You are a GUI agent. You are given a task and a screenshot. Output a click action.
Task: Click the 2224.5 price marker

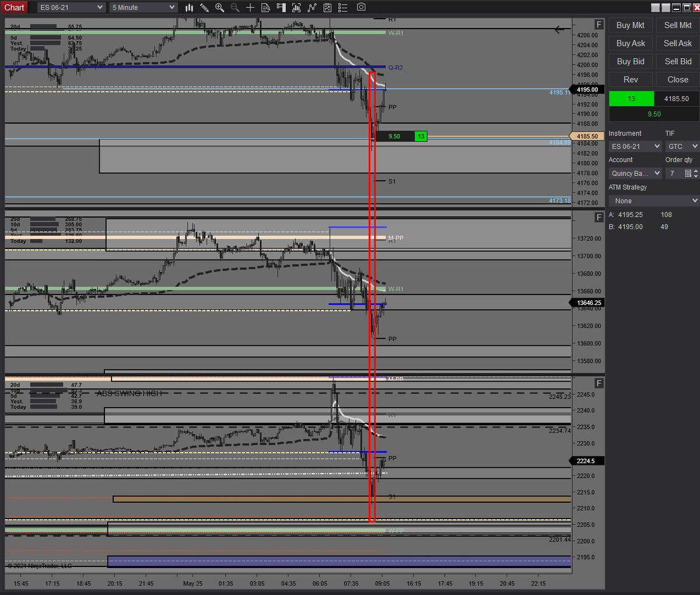click(587, 461)
